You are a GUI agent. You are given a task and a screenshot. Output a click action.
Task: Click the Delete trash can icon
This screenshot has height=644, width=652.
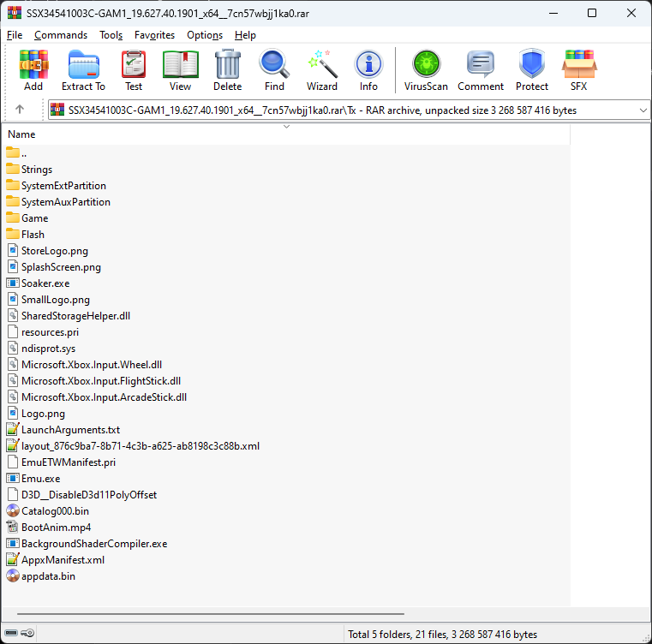pyautogui.click(x=227, y=70)
